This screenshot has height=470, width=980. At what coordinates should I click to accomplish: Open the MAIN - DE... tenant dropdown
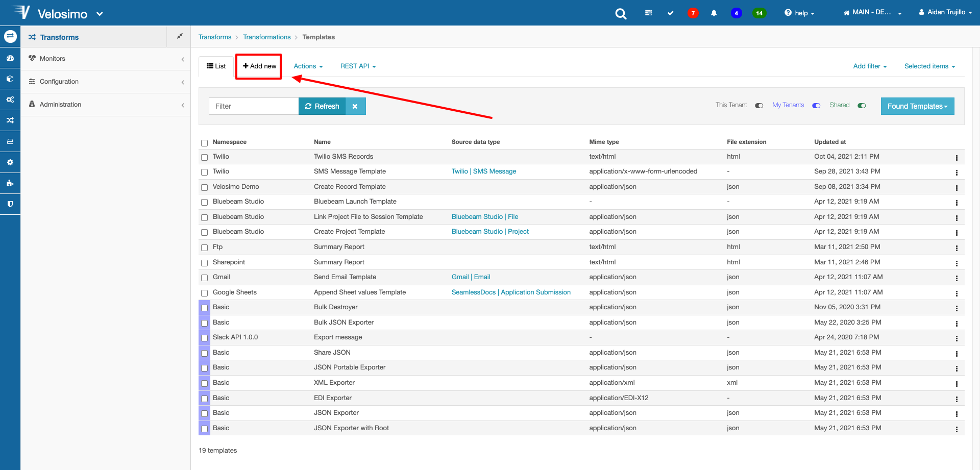[x=872, y=12]
